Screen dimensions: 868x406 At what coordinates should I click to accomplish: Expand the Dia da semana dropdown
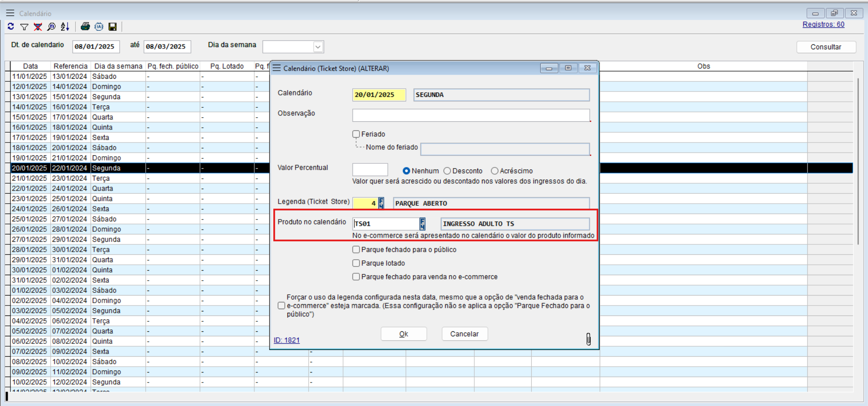(318, 47)
